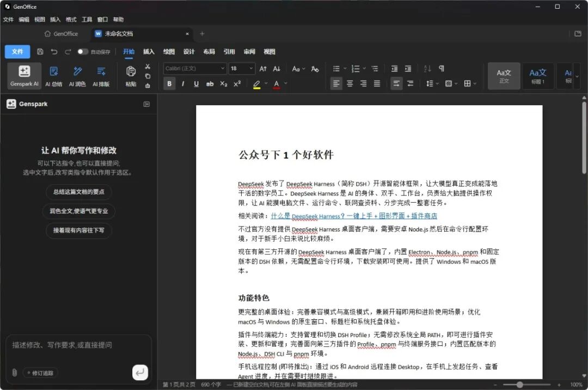Justify the paragraph text
The width and height of the screenshot is (588, 390).
(377, 84)
